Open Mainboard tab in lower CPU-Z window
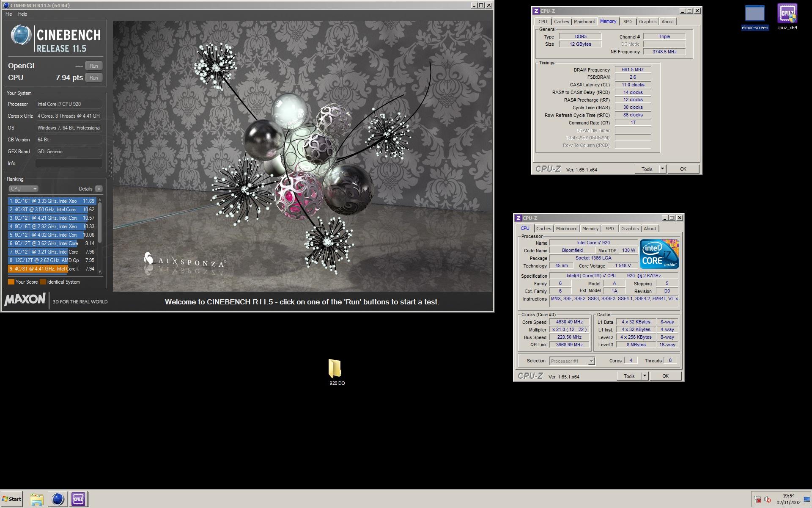The image size is (812, 508). 566,229
